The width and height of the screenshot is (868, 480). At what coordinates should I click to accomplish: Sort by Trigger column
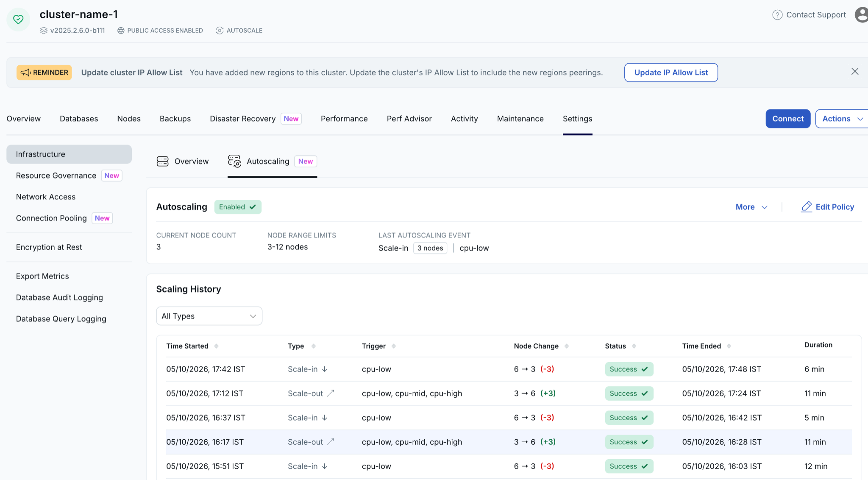[x=394, y=346]
